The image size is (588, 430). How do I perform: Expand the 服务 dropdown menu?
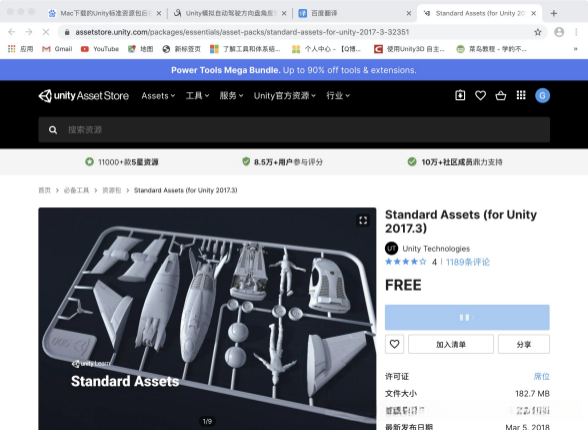pyautogui.click(x=231, y=96)
